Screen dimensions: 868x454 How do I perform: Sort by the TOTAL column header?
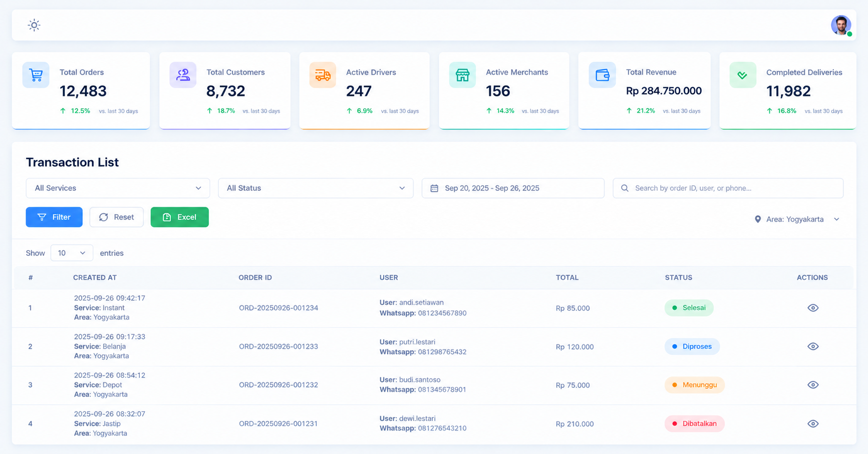[x=567, y=278]
